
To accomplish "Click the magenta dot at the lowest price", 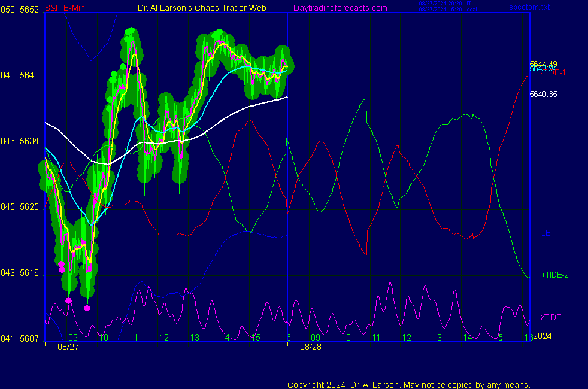I will [x=87, y=308].
